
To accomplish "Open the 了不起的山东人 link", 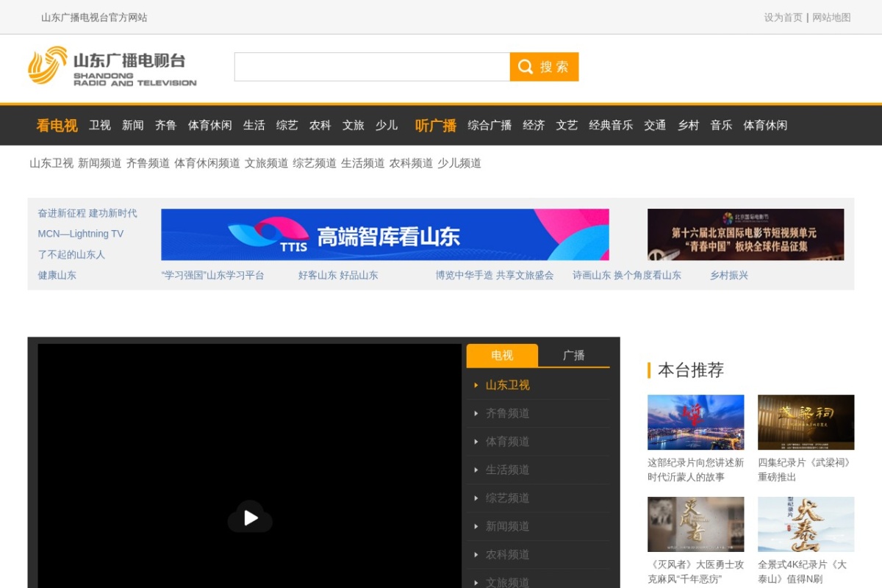I will [x=71, y=254].
